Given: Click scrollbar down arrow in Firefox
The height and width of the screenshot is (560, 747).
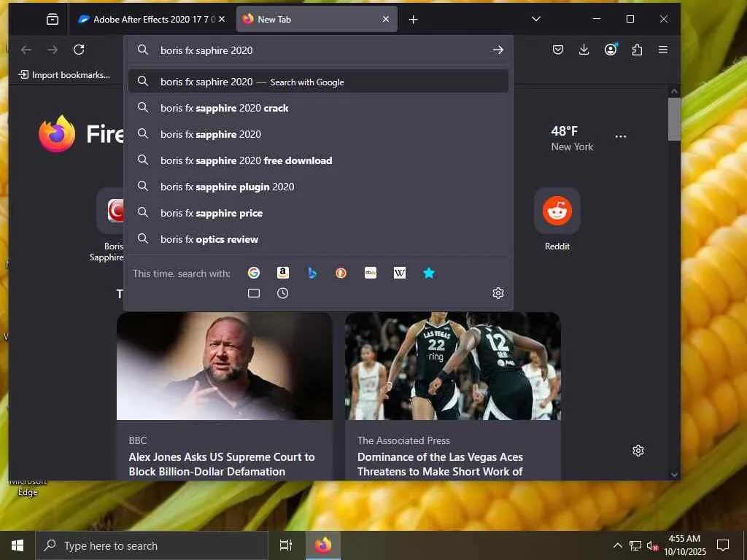Looking at the screenshot, I should (x=673, y=474).
